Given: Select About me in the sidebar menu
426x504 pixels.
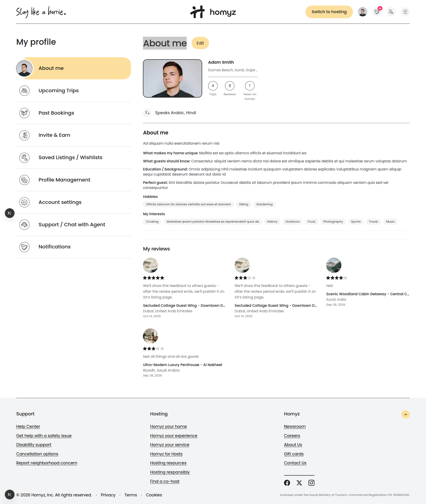Looking at the screenshot, I should (73, 68).
